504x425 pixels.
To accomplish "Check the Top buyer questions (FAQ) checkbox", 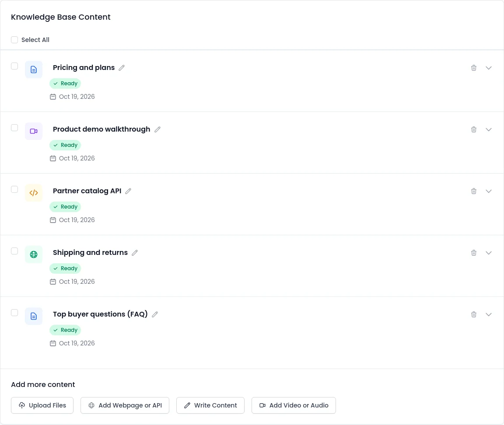I will coord(14,313).
